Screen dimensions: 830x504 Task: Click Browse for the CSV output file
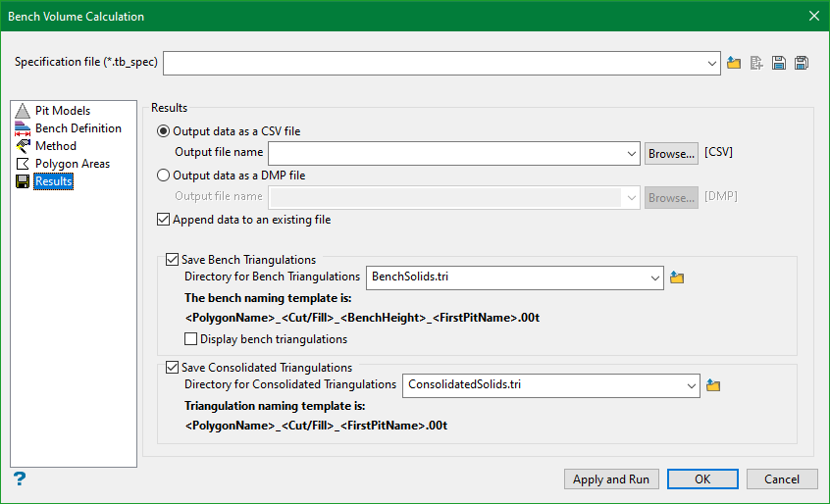671,153
